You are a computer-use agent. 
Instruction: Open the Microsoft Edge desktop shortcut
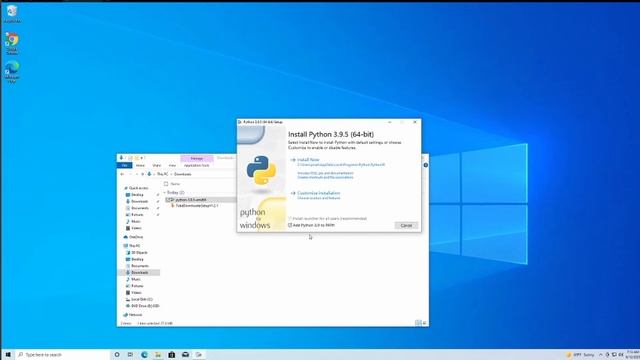[12, 72]
